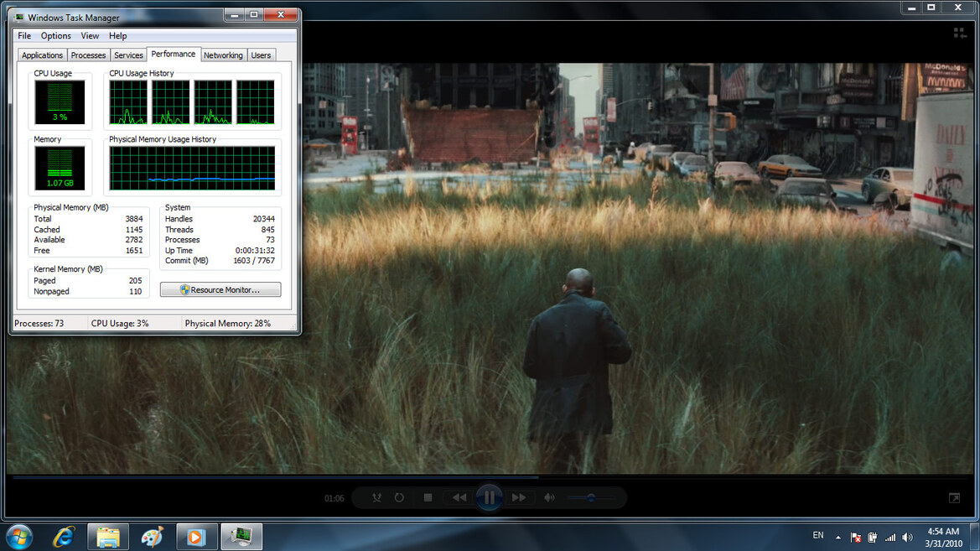The width and height of the screenshot is (980, 551).
Task: Click CPU Usage: 3% in the status bar
Action: (x=120, y=324)
